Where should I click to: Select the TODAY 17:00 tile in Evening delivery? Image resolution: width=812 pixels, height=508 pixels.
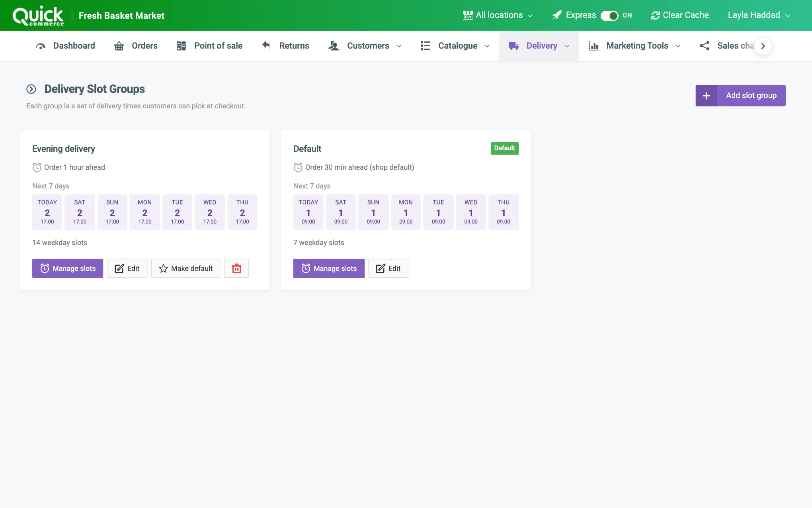(x=47, y=212)
